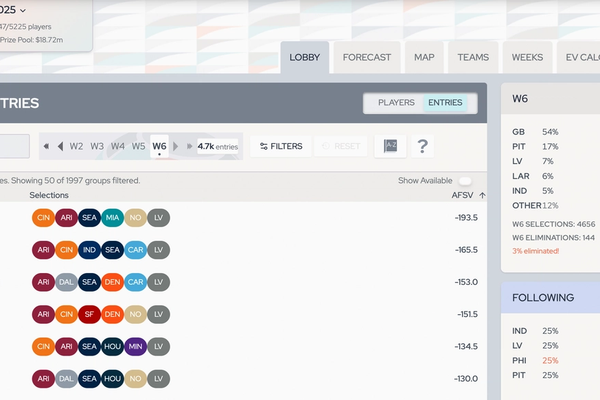Click CAR pill in -165.5 row
Screen dimensions: 600x400
click(135, 250)
